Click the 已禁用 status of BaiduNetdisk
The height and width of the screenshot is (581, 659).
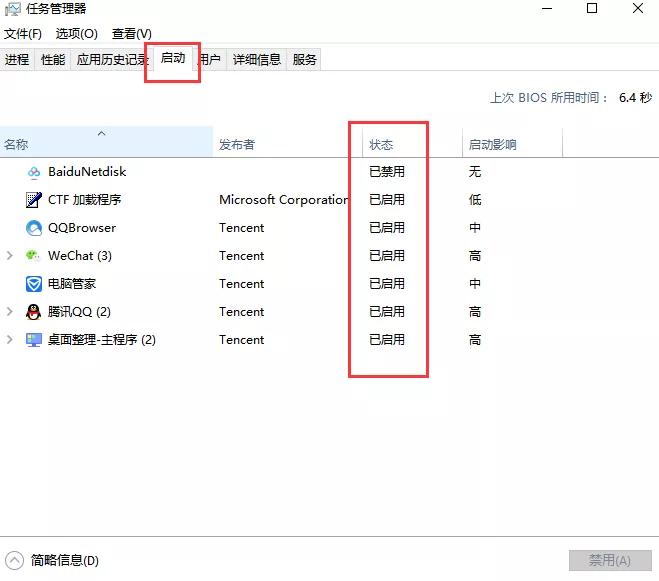click(387, 172)
